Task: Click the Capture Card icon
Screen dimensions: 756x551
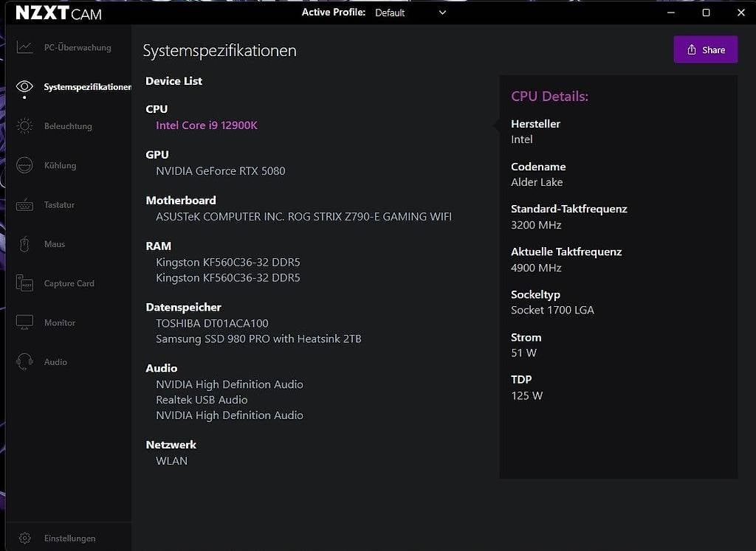Action: (x=24, y=283)
